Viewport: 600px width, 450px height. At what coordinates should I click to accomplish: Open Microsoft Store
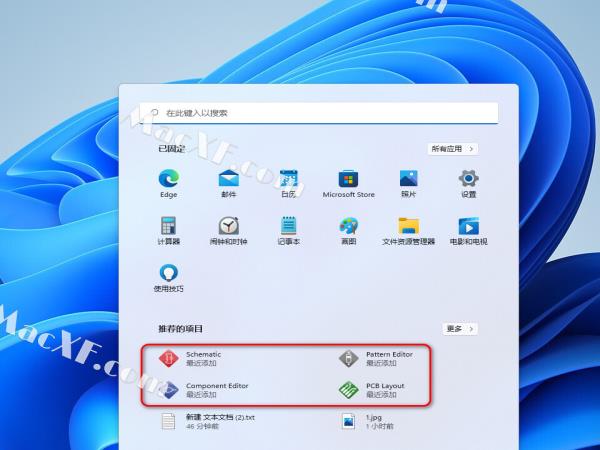point(348,184)
